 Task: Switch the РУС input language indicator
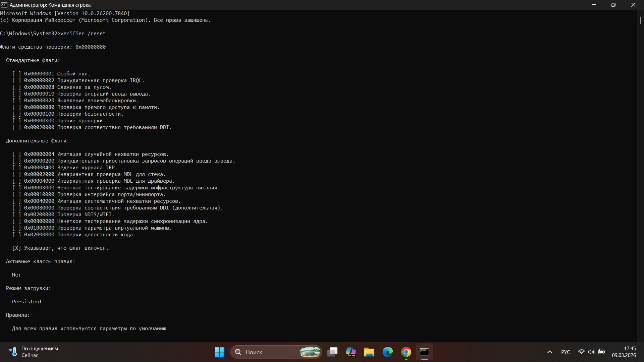click(x=566, y=352)
